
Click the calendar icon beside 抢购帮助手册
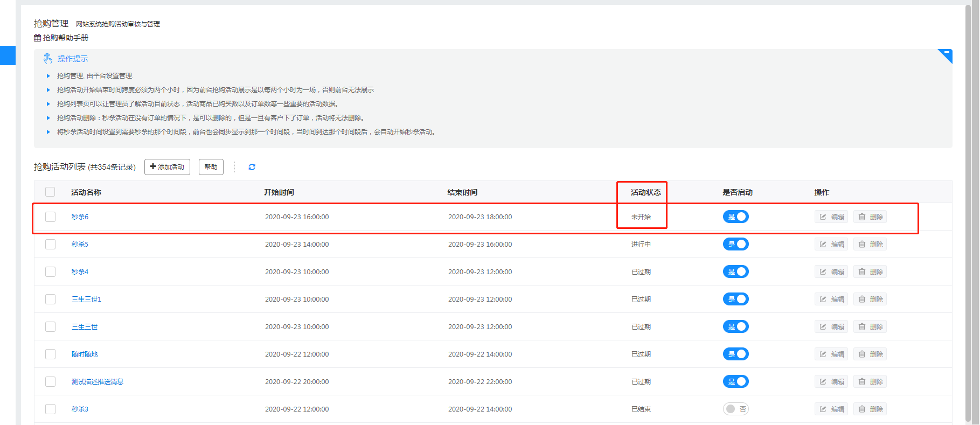[37, 38]
